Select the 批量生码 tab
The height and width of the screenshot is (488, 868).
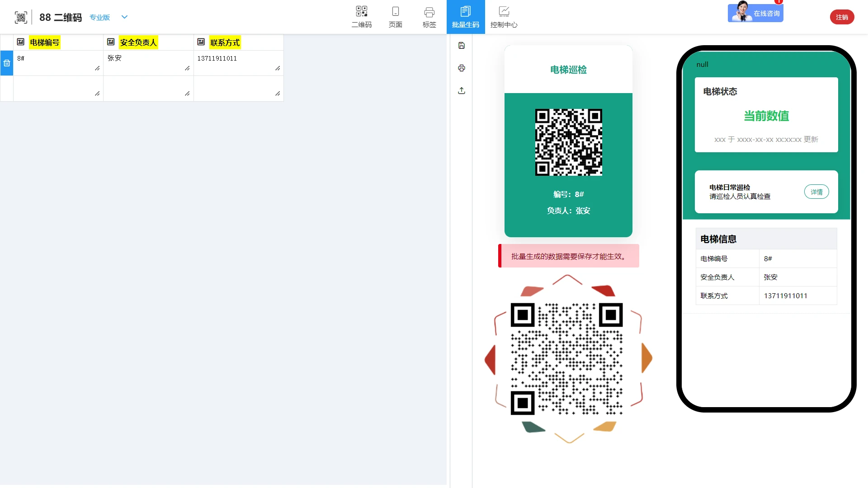pyautogui.click(x=466, y=17)
